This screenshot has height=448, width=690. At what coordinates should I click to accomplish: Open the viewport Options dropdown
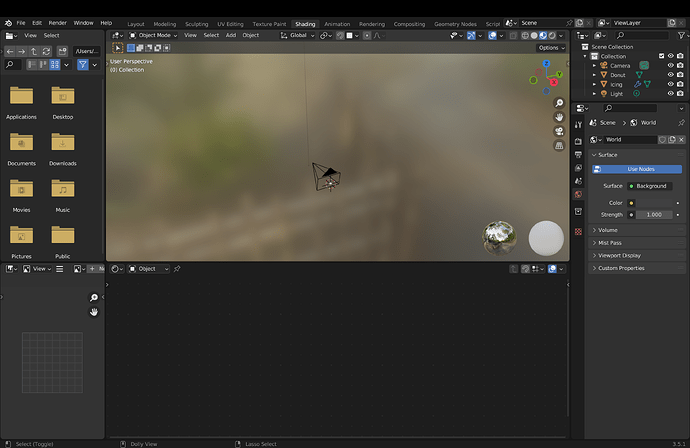click(551, 48)
